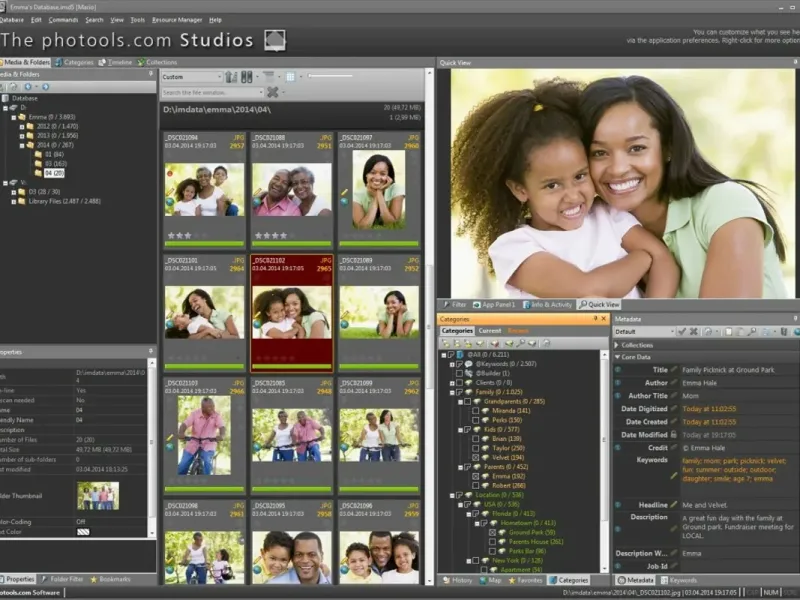Image resolution: width=800 pixels, height=600 pixels.
Task: Switch to the Keywords tab at bottom
Action: pos(682,580)
